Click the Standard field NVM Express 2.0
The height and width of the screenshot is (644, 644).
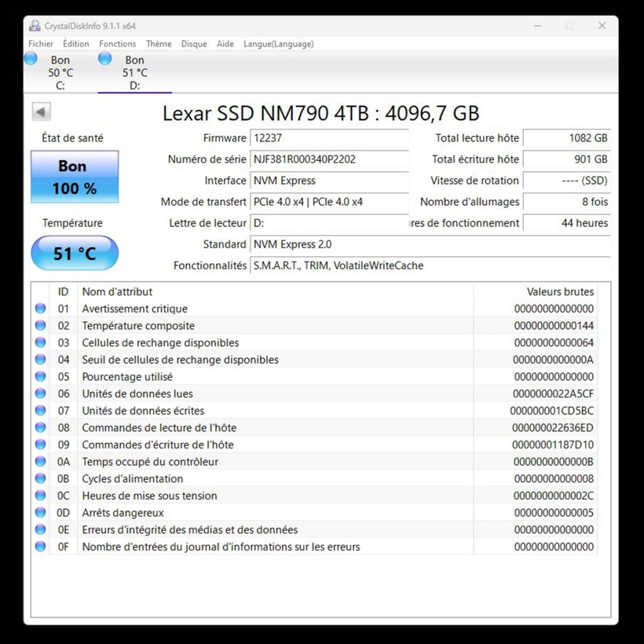pyautogui.click(x=430, y=245)
